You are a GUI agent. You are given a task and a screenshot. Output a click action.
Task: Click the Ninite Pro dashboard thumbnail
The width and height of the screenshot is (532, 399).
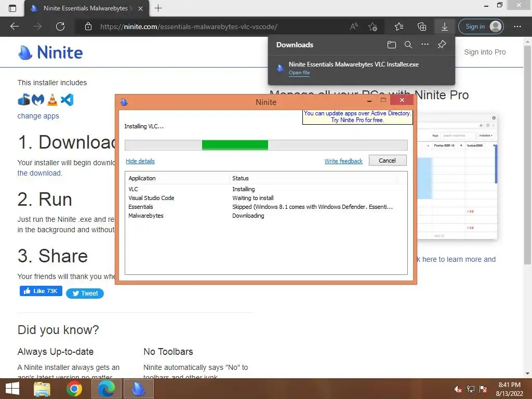[457, 177]
